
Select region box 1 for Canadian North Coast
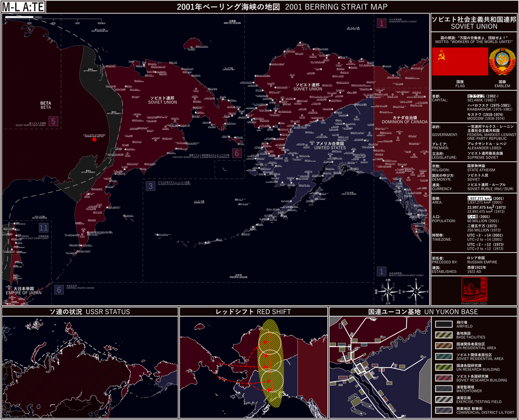(x=381, y=23)
